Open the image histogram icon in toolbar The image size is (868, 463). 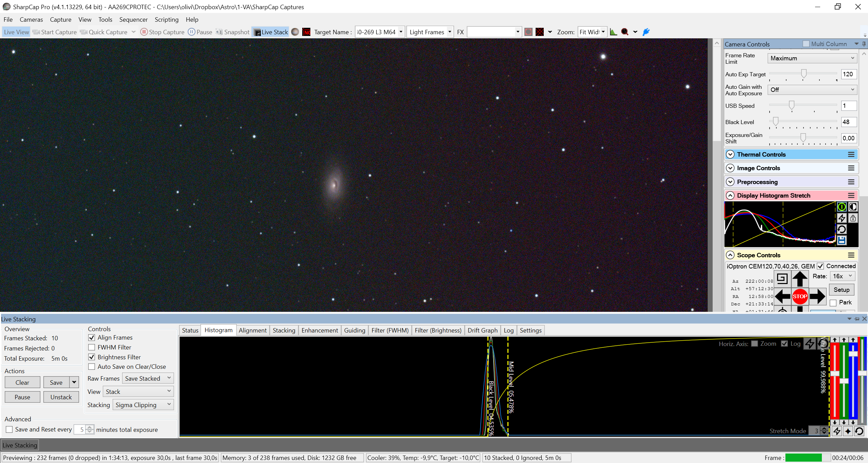(613, 32)
